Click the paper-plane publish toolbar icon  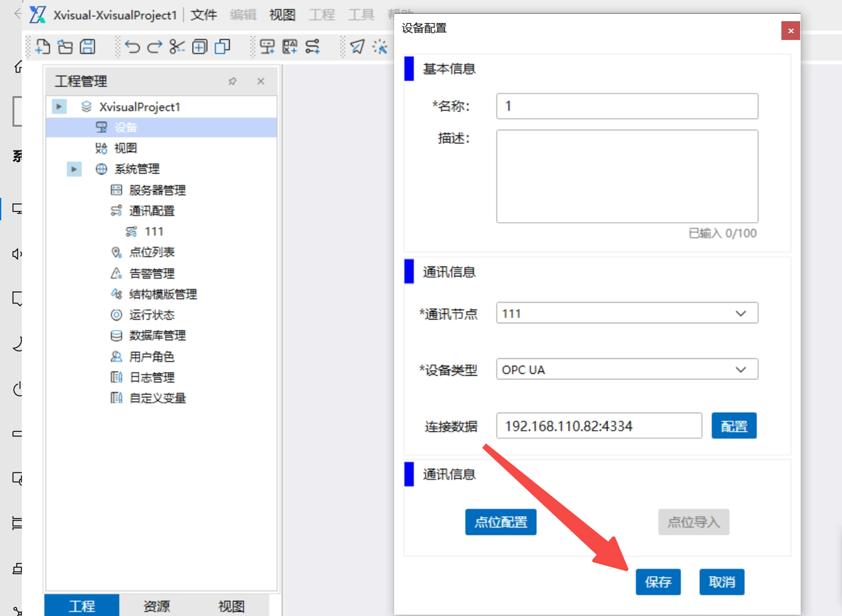pos(357,47)
